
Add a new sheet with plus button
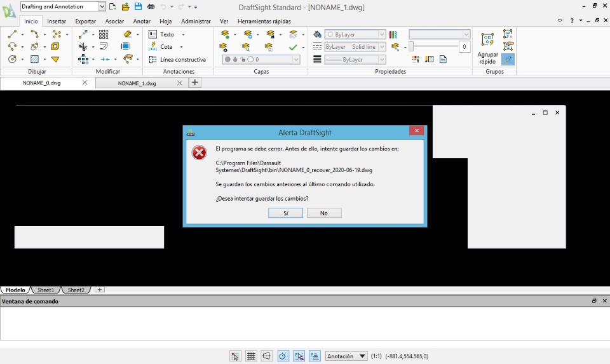tap(100, 290)
